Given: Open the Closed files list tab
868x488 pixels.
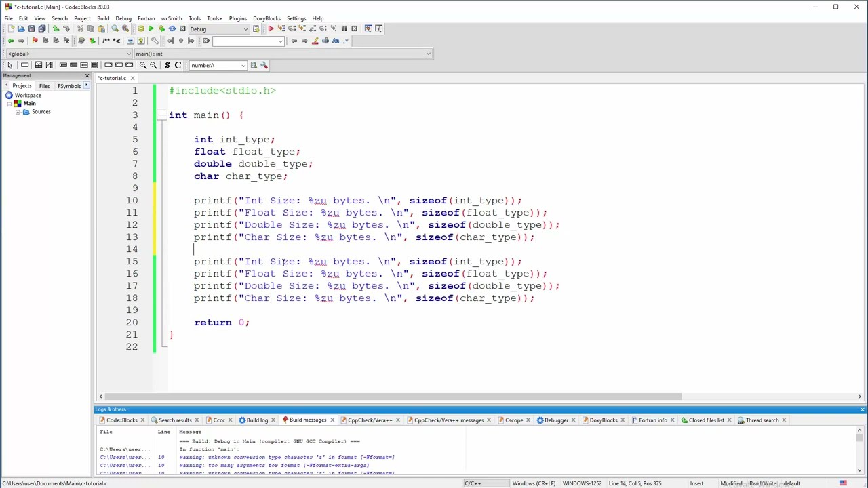Looking at the screenshot, I should pyautogui.click(x=706, y=420).
